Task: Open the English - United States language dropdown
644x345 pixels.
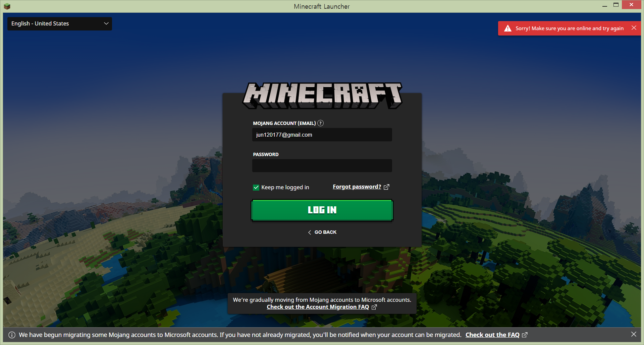Action: click(x=60, y=24)
